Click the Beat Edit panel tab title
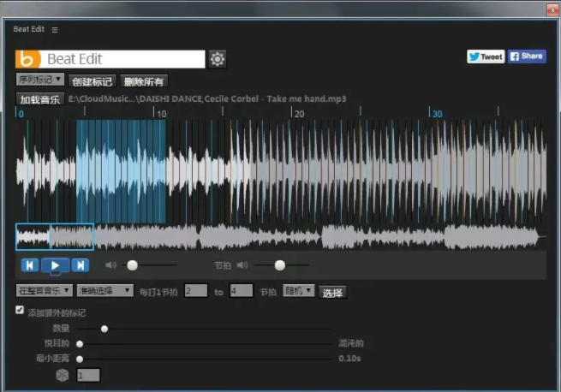 coord(28,29)
